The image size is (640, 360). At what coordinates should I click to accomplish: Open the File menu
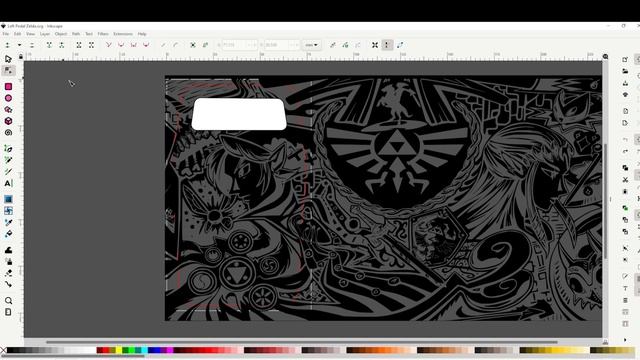(6, 34)
